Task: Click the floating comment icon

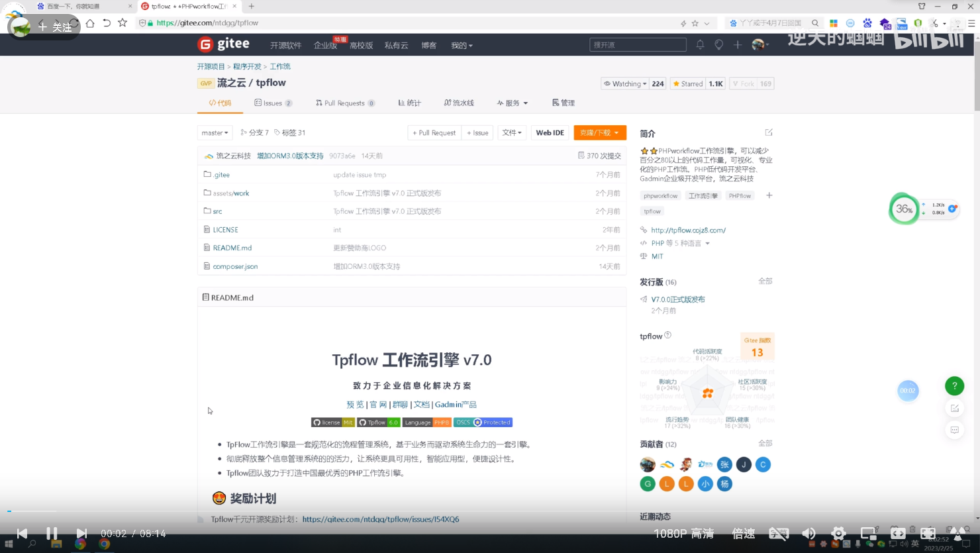Action: pos(954,430)
